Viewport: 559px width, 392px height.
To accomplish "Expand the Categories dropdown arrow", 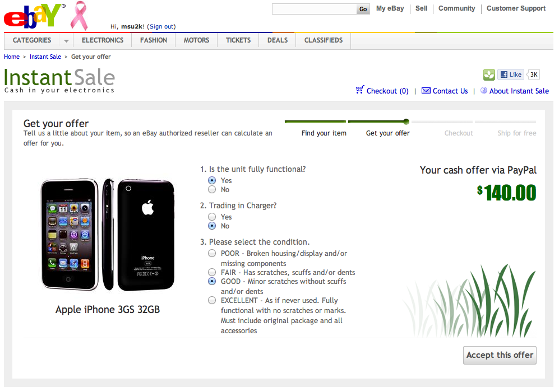I will click(x=66, y=40).
